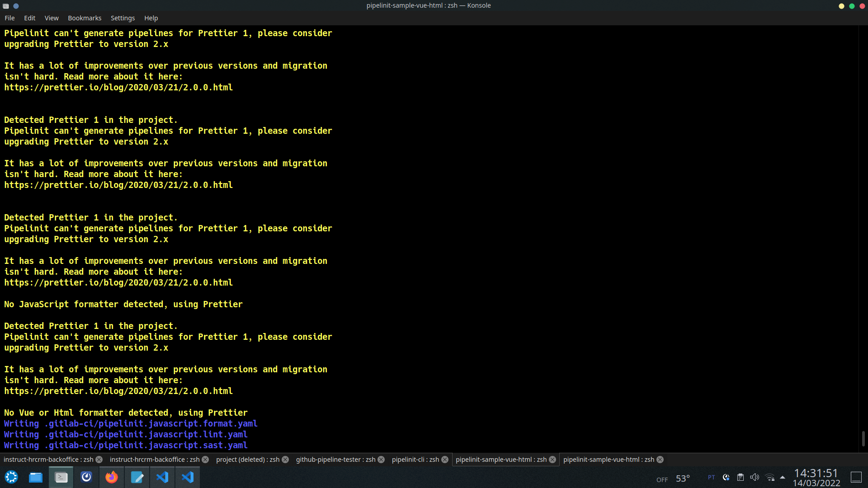Expand hidden system tray icons arrow

(783, 478)
